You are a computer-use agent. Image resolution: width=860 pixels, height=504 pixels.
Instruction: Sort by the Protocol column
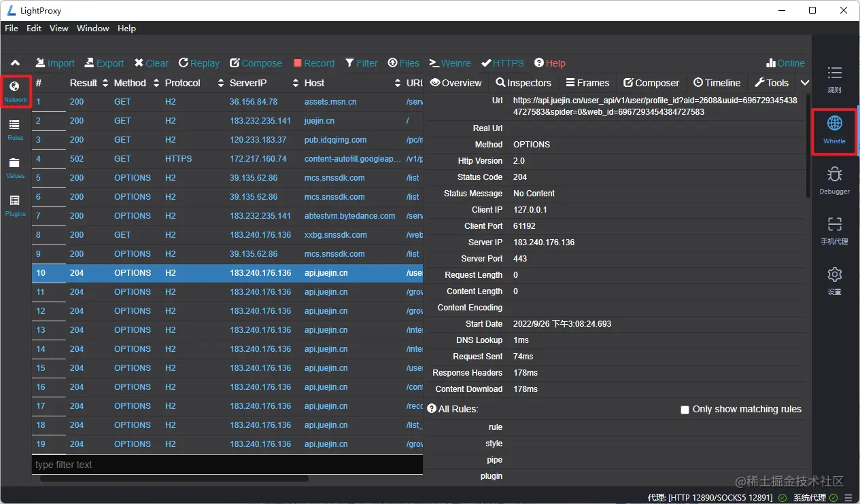(x=194, y=83)
